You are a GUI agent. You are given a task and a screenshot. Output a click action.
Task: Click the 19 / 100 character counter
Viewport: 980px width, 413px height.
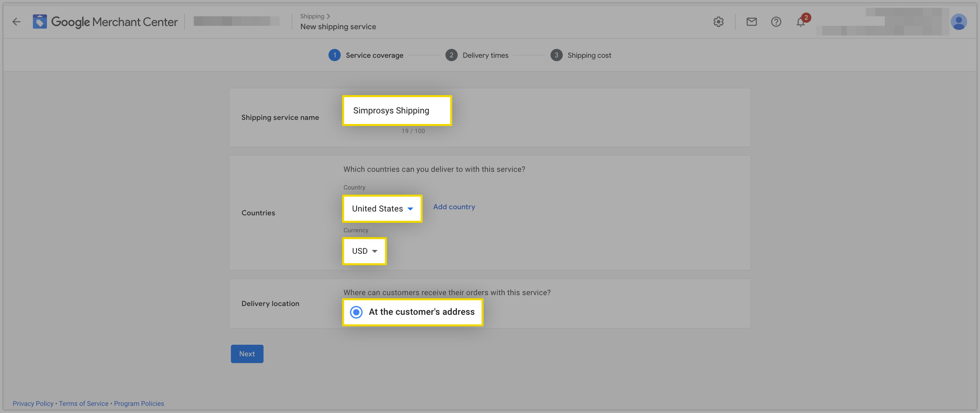pos(413,131)
